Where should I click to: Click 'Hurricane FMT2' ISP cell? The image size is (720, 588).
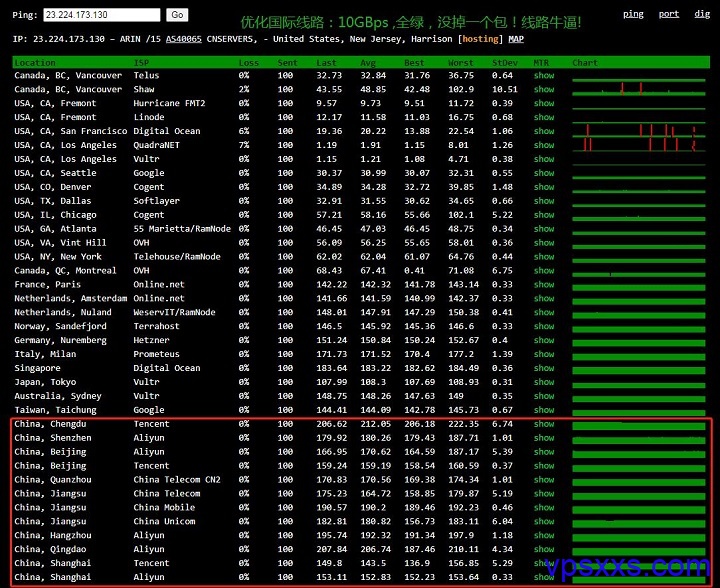coord(169,103)
